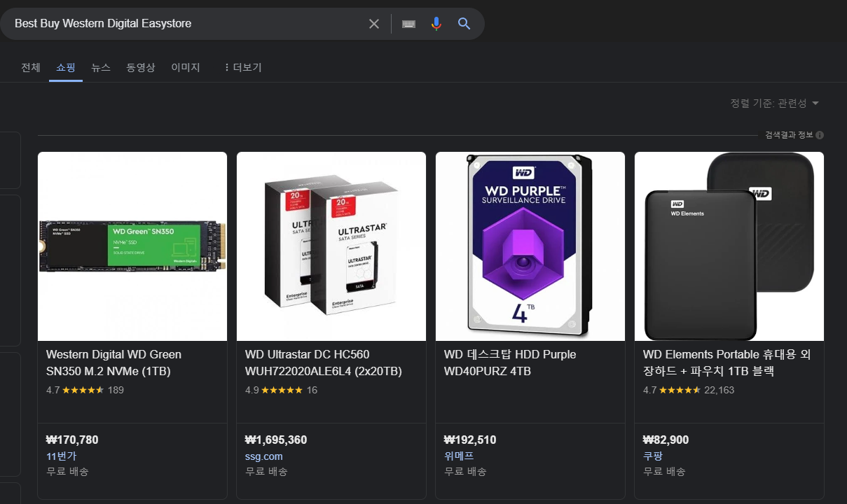
Task: Open the 정렬 기준: 관련성 sort dropdown
Action: [775, 104]
